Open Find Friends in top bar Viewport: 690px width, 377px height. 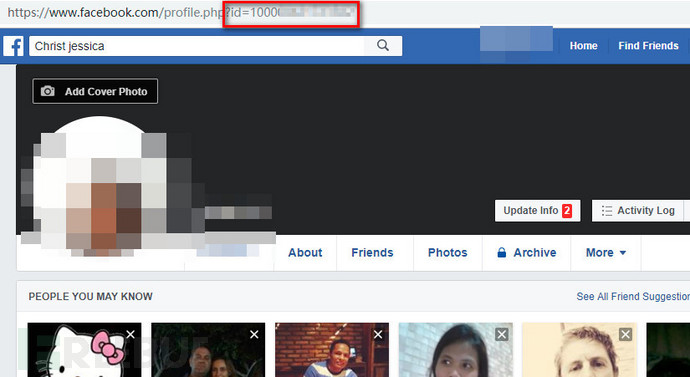648,46
